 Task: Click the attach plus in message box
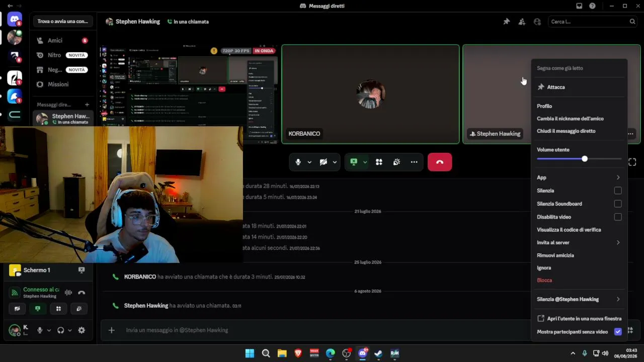(112, 330)
